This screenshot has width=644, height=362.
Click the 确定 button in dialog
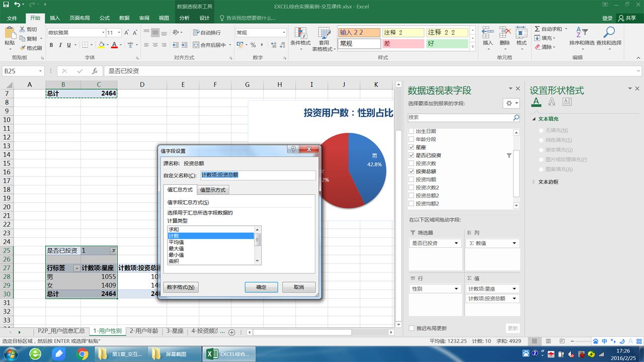click(262, 287)
